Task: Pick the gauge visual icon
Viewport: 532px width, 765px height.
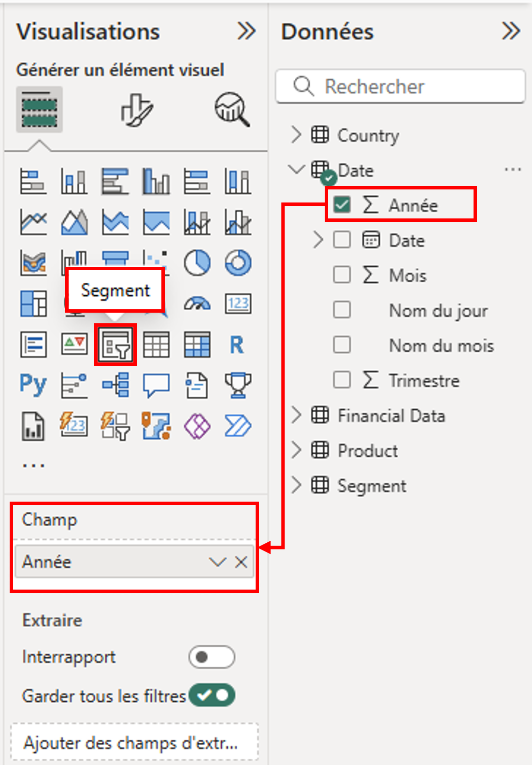Action: (197, 304)
